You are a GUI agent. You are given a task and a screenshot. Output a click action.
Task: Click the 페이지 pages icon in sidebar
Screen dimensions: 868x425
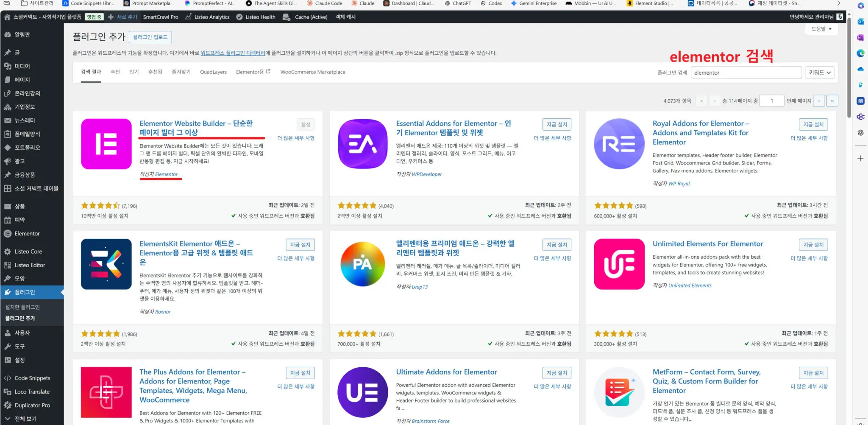point(8,80)
